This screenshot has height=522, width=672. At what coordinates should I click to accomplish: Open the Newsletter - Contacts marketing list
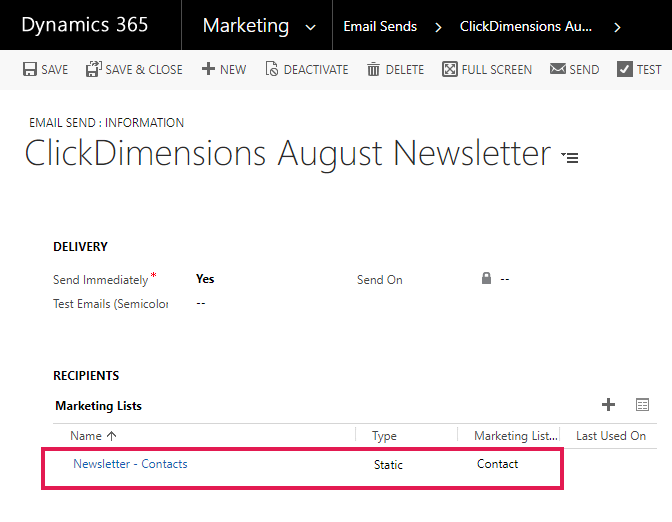click(x=130, y=464)
